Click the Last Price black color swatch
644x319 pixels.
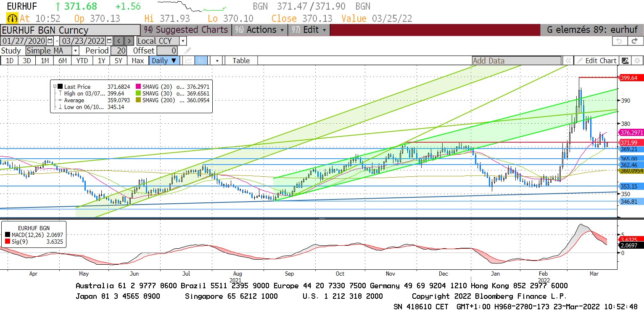point(60,87)
